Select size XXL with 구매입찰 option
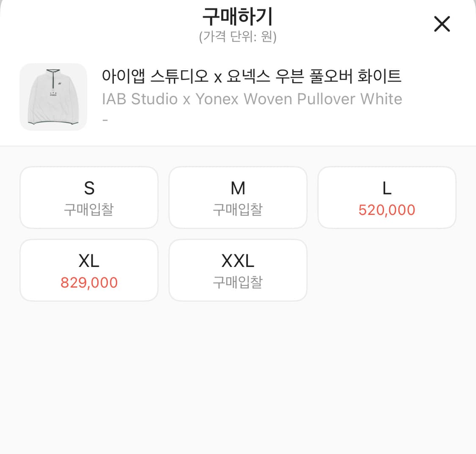476x454 pixels. 237,270
